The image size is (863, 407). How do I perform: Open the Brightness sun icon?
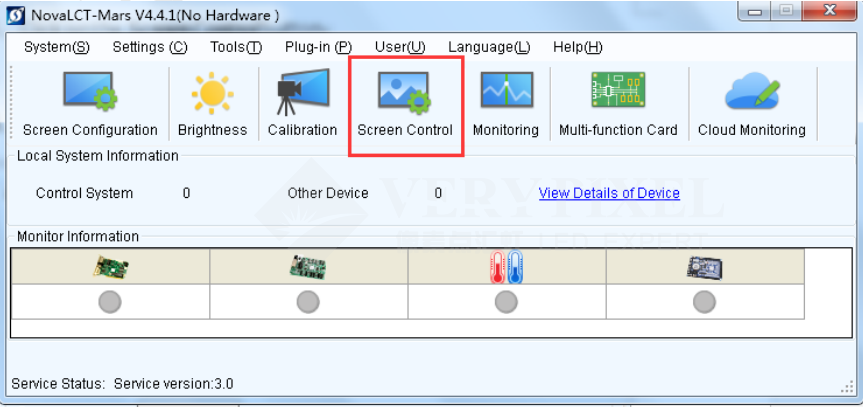(x=212, y=93)
